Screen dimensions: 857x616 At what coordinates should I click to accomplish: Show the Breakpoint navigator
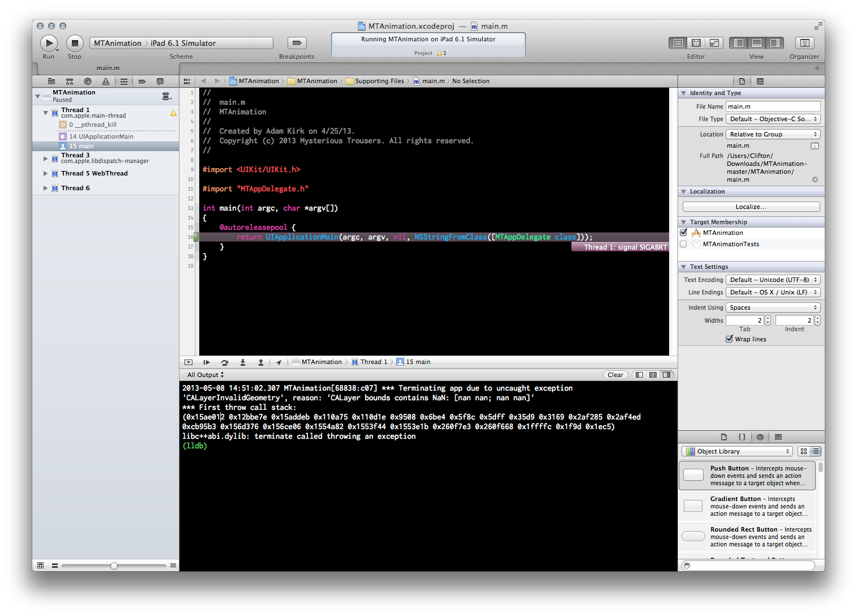(142, 82)
